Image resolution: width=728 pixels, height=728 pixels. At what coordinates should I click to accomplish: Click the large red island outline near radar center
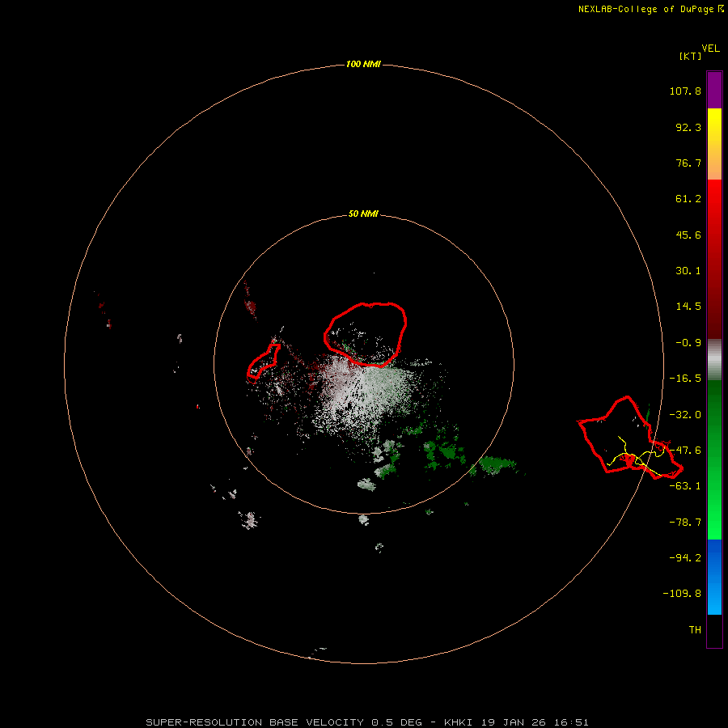click(x=366, y=334)
